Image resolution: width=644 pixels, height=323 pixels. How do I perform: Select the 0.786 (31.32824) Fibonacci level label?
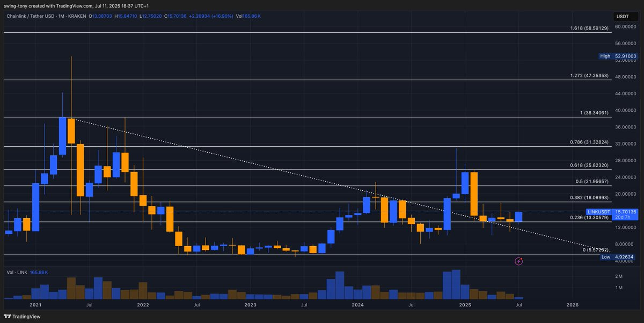click(x=589, y=142)
